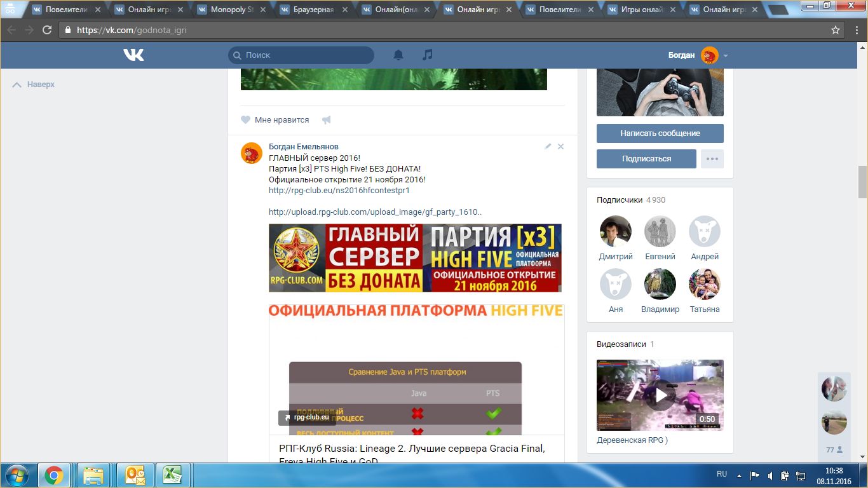Open the notifications bell
The height and width of the screenshot is (488, 868).
pos(398,55)
